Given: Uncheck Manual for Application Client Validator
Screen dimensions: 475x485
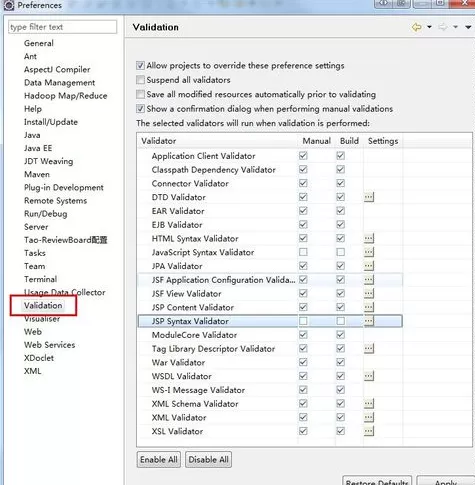Looking at the screenshot, I should pos(303,156).
